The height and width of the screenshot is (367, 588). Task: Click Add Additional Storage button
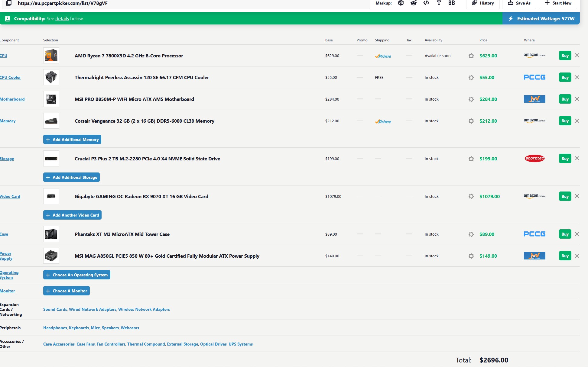point(71,177)
